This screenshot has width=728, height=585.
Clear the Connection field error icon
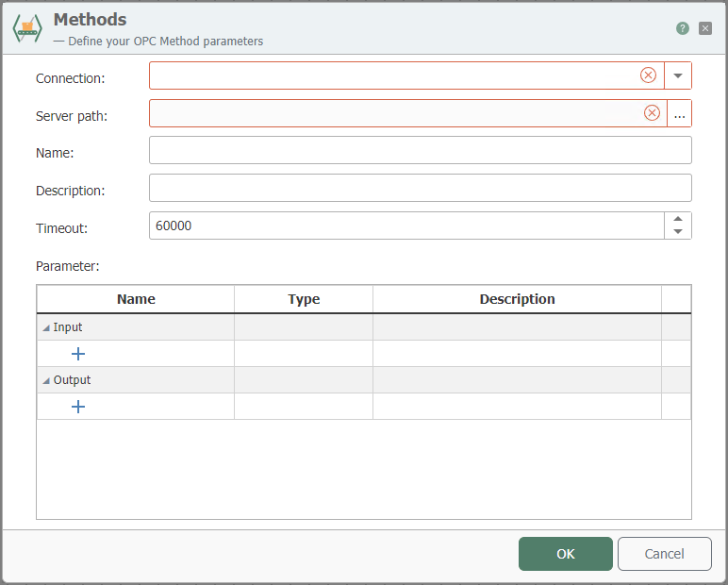[x=648, y=75]
